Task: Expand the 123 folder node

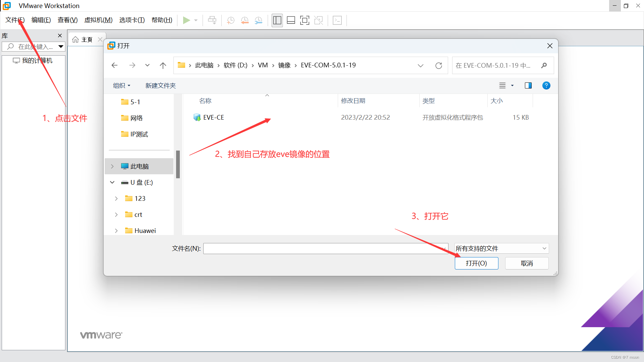Action: [116, 198]
